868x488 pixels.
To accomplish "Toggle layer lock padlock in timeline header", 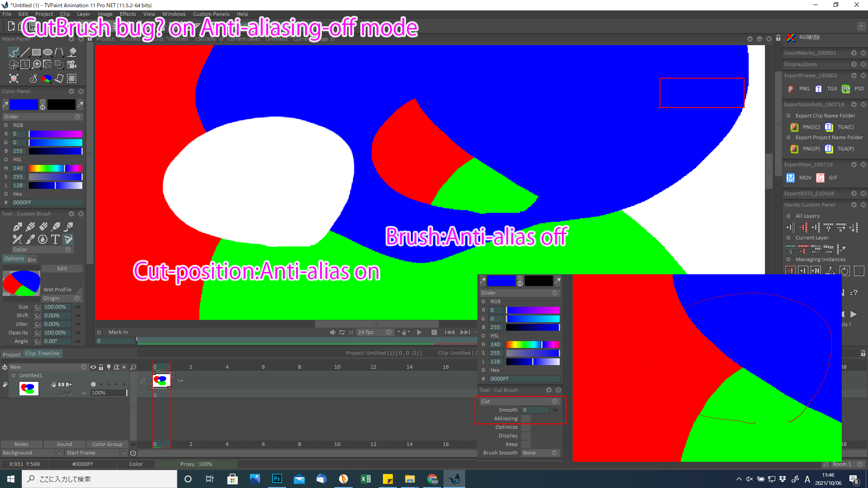I will [x=101, y=367].
